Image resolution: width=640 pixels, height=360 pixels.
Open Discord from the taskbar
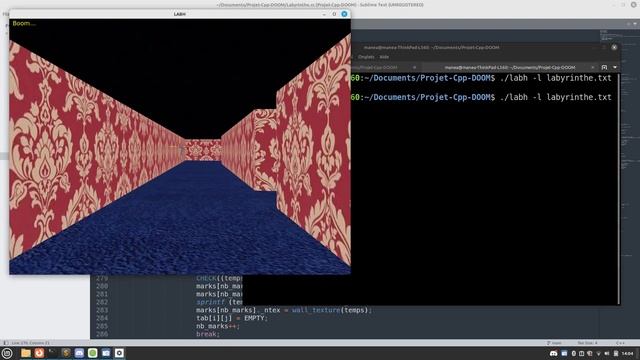pos(79,353)
